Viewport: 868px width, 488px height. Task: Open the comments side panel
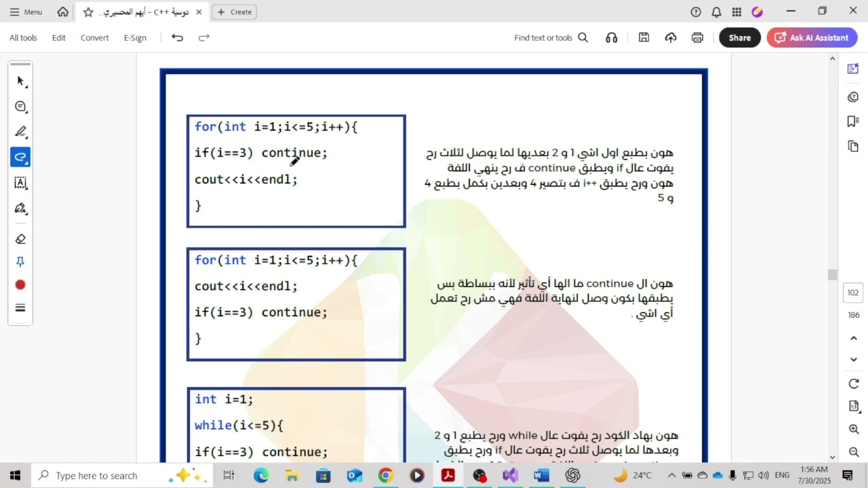(x=853, y=97)
